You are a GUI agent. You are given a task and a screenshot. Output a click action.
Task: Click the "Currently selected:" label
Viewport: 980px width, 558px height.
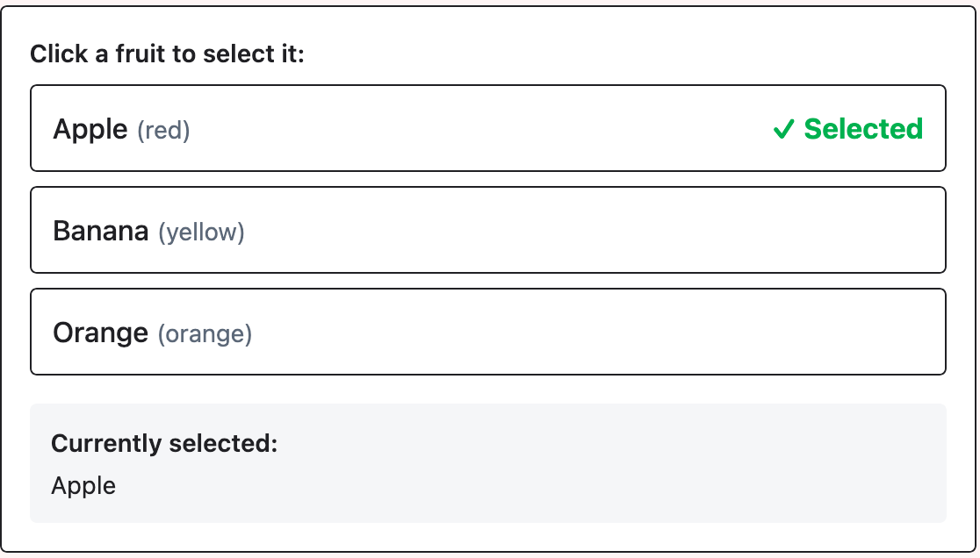[164, 444]
